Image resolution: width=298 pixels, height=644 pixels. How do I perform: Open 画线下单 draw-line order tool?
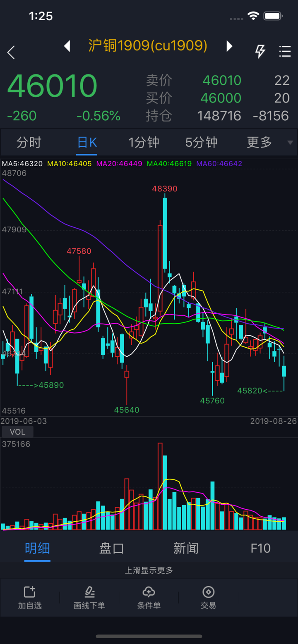pos(89,597)
